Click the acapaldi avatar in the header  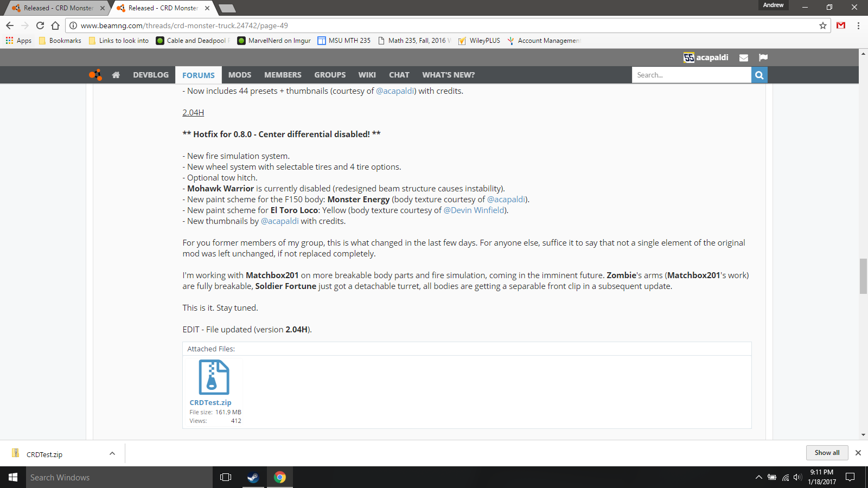688,57
